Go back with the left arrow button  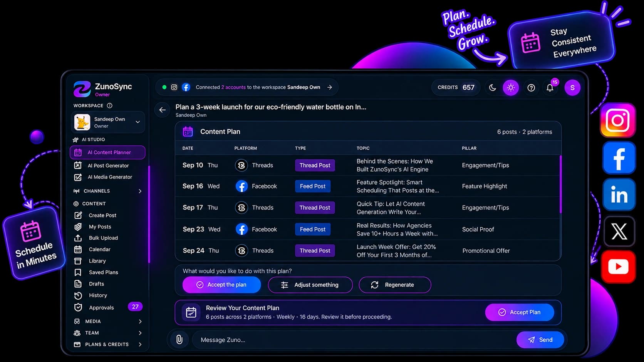[163, 110]
